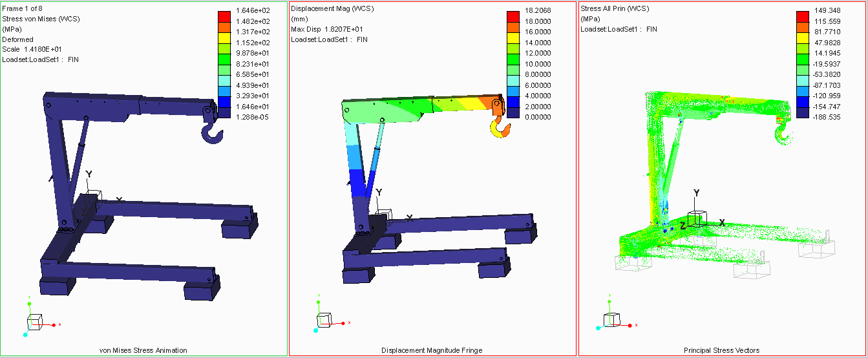Click the yellow swatch in Principal Stress legend

coord(802,37)
